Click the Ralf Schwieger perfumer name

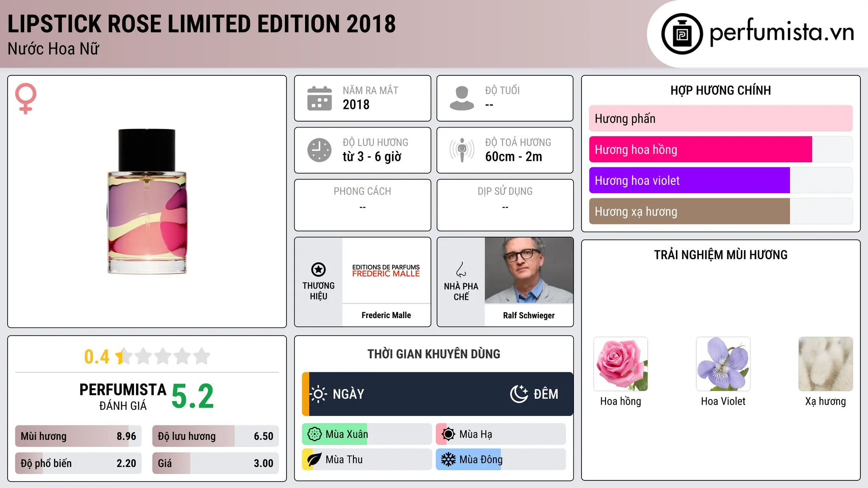529,316
